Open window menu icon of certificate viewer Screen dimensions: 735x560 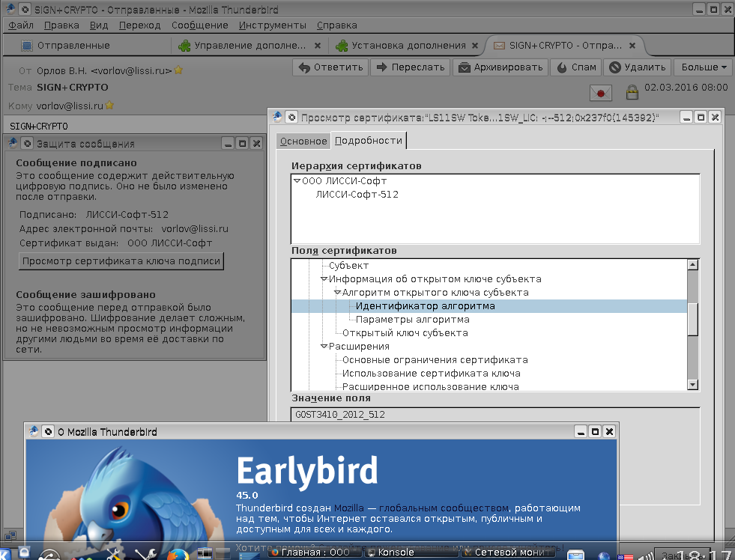pos(277,117)
